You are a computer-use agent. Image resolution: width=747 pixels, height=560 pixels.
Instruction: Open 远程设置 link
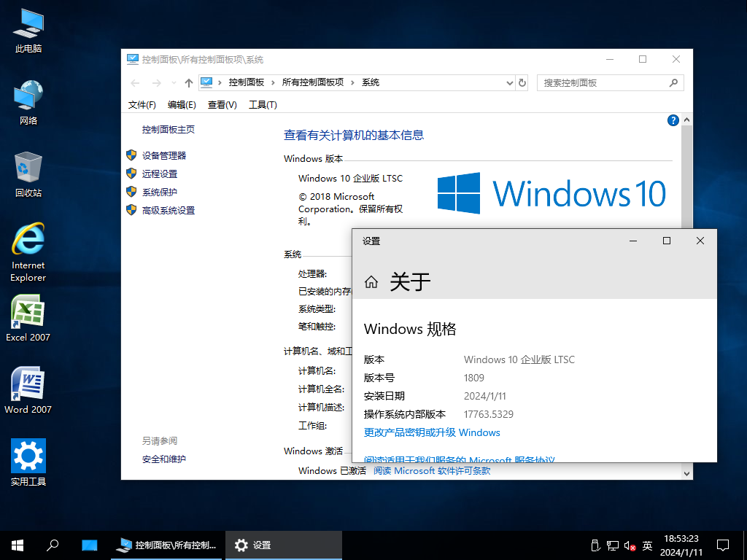160,174
